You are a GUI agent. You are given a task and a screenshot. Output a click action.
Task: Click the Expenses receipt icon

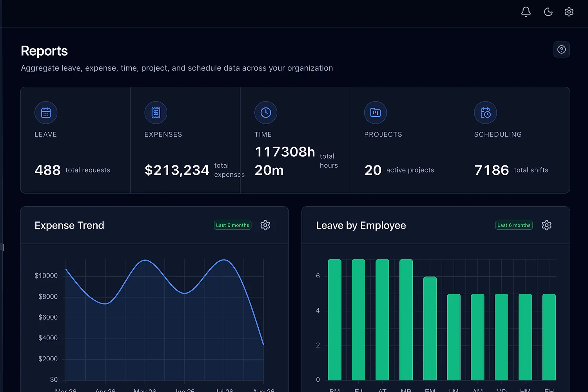click(x=156, y=113)
